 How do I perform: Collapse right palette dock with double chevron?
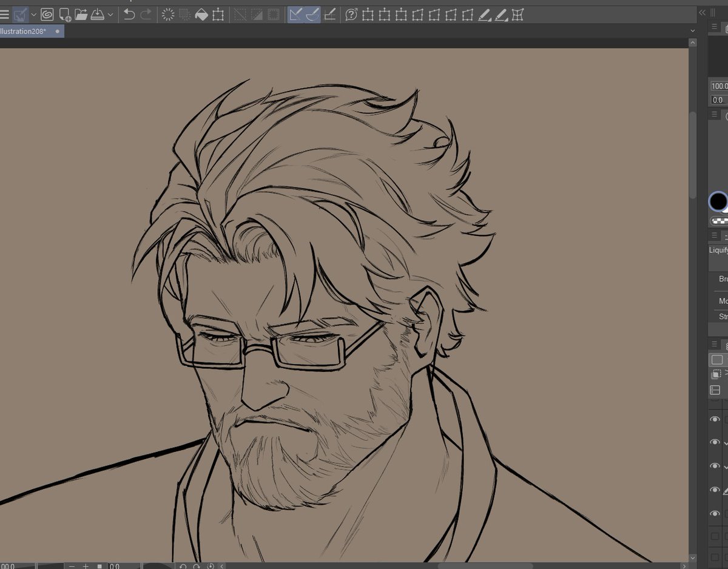click(x=703, y=12)
